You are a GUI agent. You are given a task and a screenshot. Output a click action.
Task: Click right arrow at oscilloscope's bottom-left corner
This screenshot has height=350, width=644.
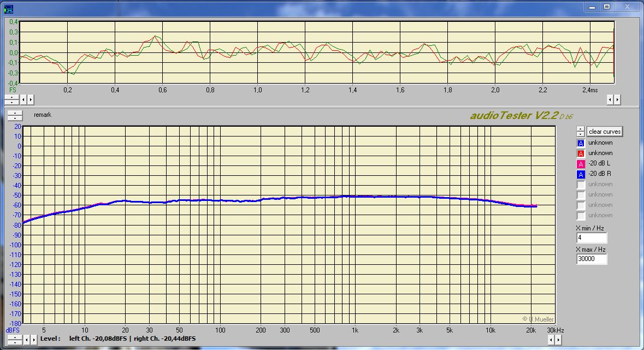31,99
